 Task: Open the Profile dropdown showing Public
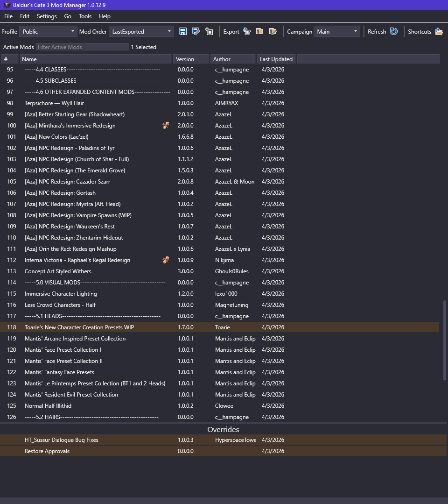48,31
